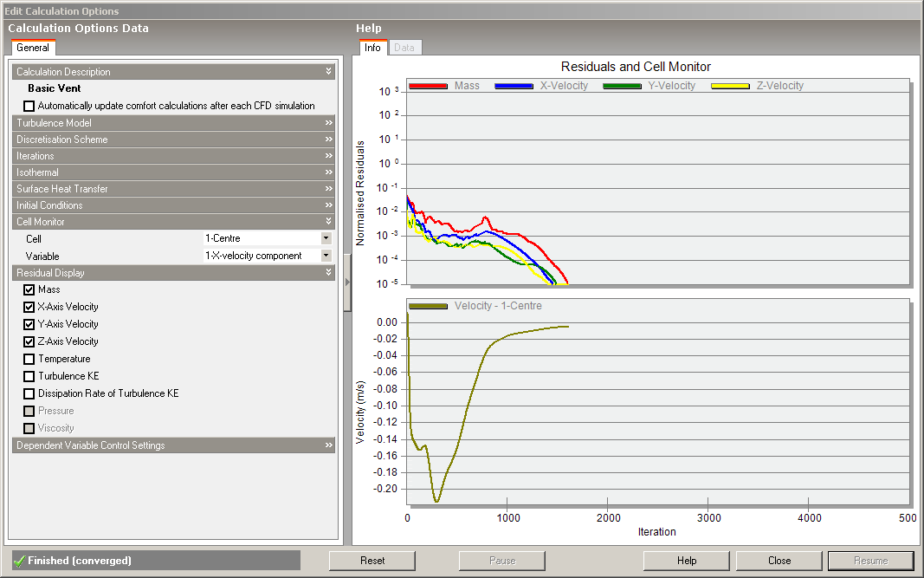Viewport: 924px width, 578px height.
Task: Collapse the Calculation Description section chevron
Action: click(328, 72)
